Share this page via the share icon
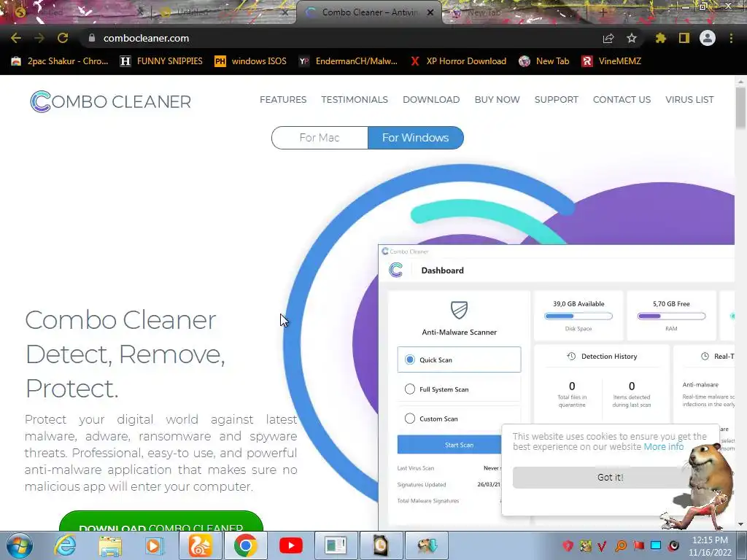This screenshot has height=560, width=747. [608, 38]
